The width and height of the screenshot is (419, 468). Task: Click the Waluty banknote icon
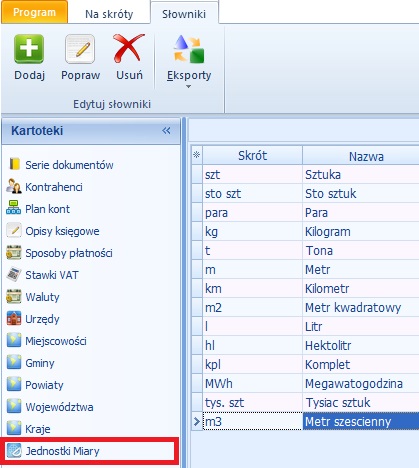click(14, 296)
